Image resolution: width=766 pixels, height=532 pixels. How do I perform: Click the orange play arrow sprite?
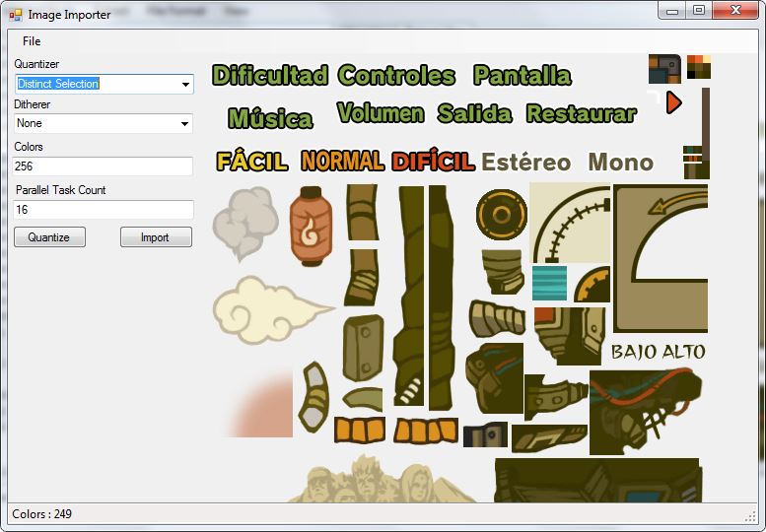[673, 103]
